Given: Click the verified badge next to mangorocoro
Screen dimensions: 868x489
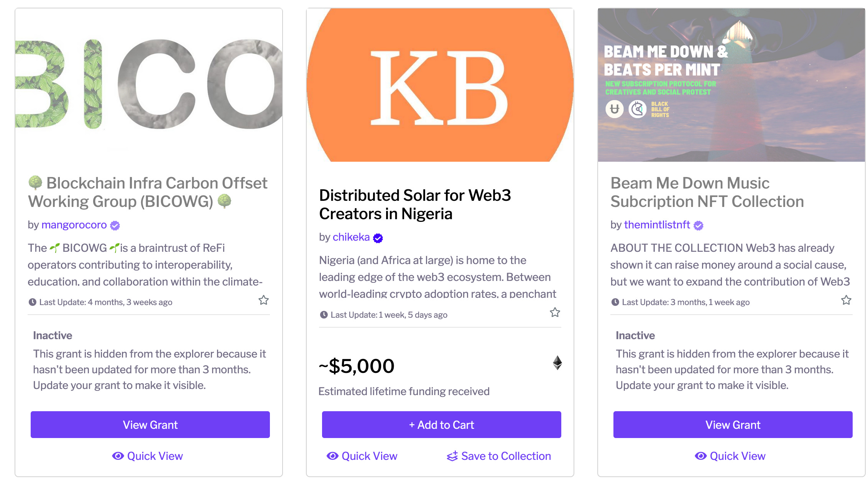Looking at the screenshot, I should pos(115,225).
